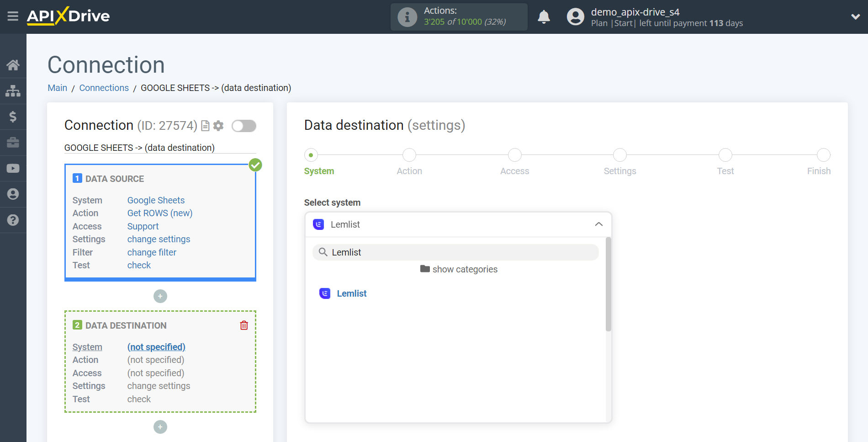Image resolution: width=868 pixels, height=442 pixels.
Task: Click check link in Data Source
Action: coord(139,265)
